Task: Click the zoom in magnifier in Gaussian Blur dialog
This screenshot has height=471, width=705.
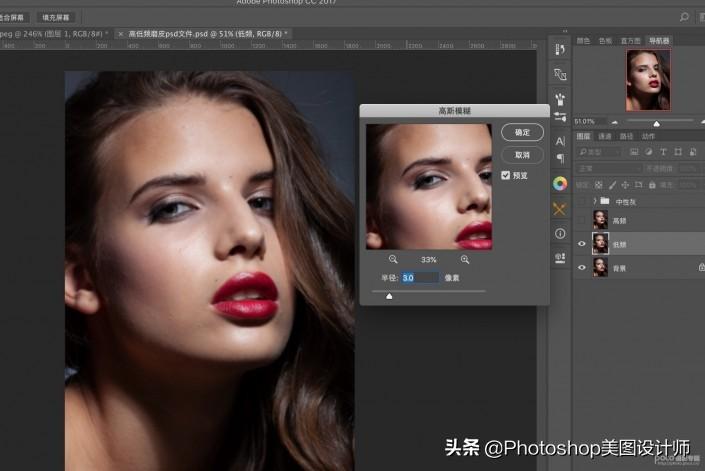Action: 465,259
